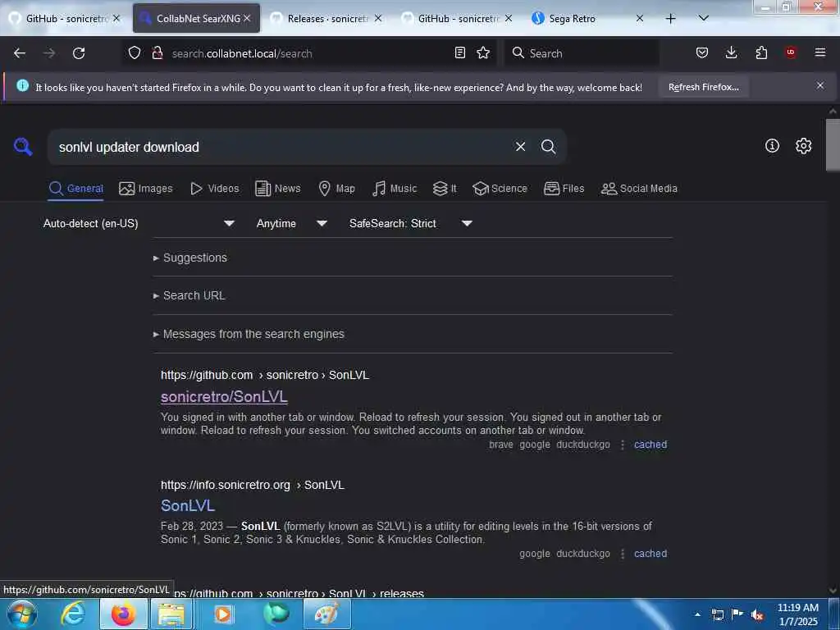Switch to the Releases sonicretro tab
The image size is (840, 630).
click(326, 19)
